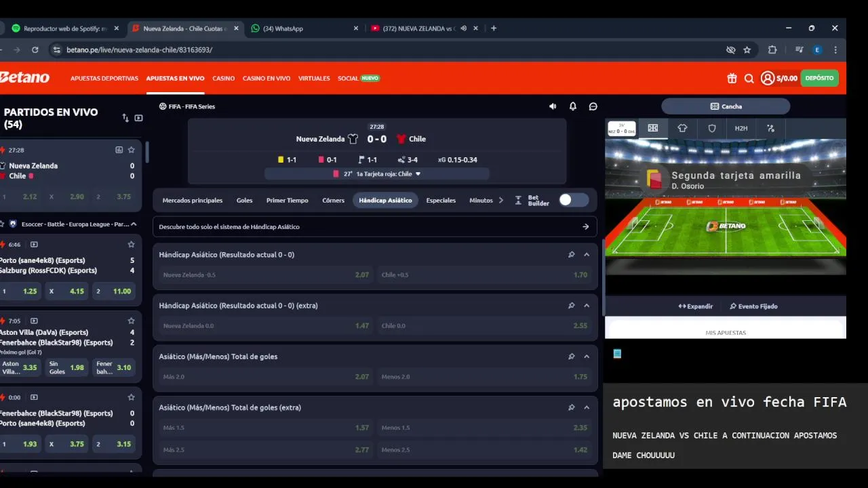Favorite the Nueva Zelanda Chile match star
The image size is (868, 488).
pos(132,150)
